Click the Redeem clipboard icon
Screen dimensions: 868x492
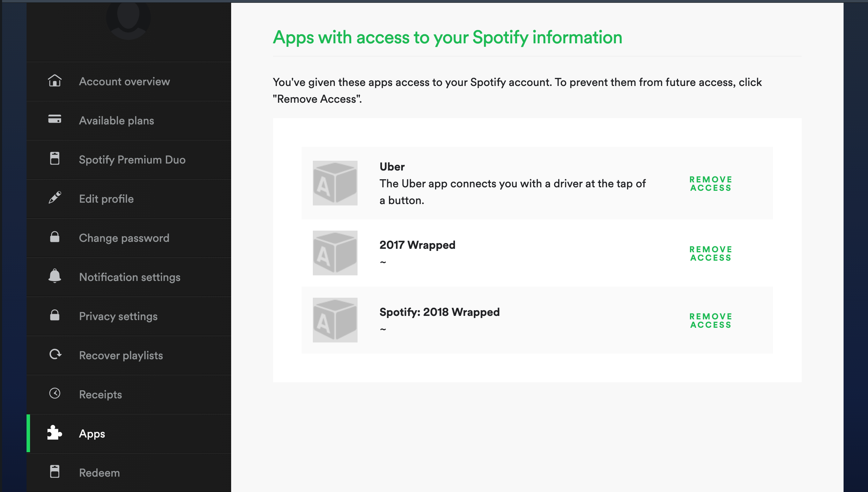[x=54, y=472]
